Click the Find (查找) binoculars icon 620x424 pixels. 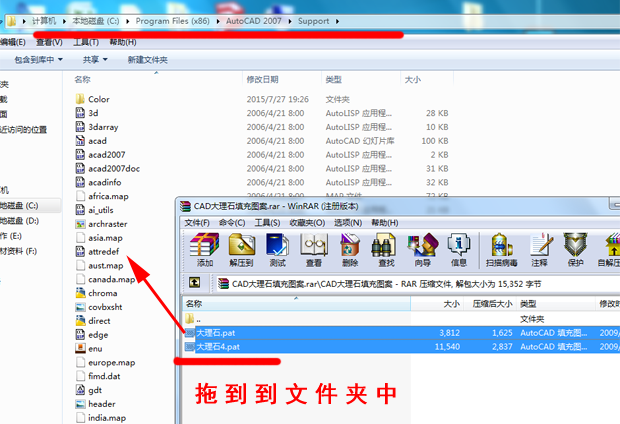coord(386,250)
